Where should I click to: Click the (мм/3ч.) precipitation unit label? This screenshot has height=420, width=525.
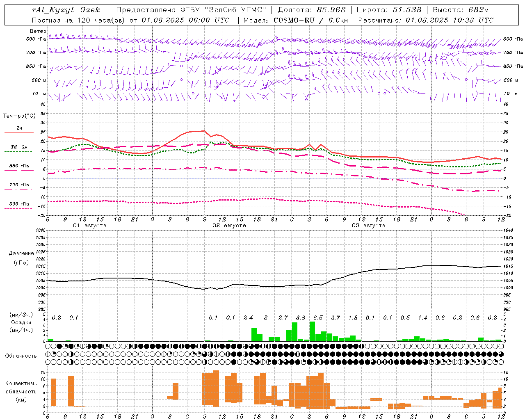coord(21,315)
